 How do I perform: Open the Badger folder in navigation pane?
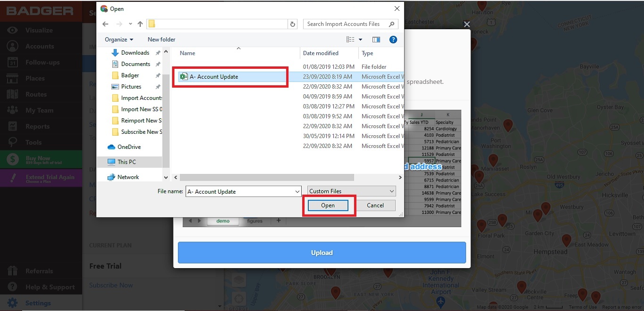pos(125,75)
